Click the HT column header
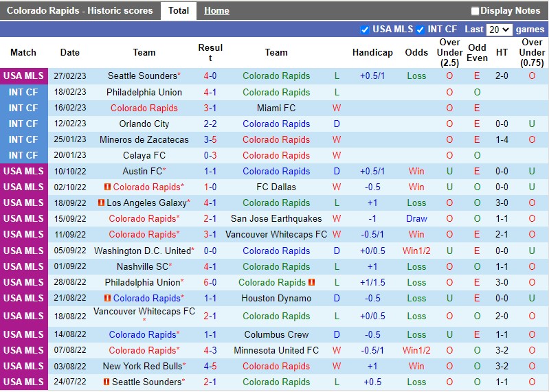 (502, 52)
